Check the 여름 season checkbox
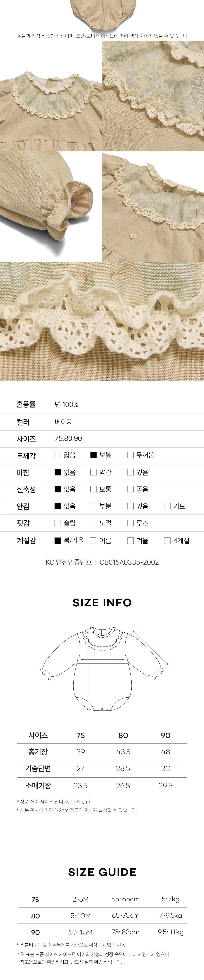 coord(93,540)
